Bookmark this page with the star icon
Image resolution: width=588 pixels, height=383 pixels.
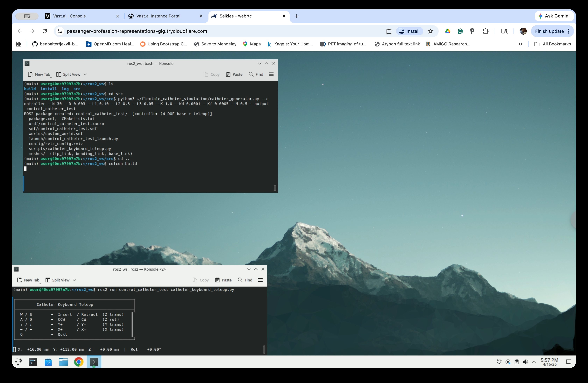coord(430,31)
